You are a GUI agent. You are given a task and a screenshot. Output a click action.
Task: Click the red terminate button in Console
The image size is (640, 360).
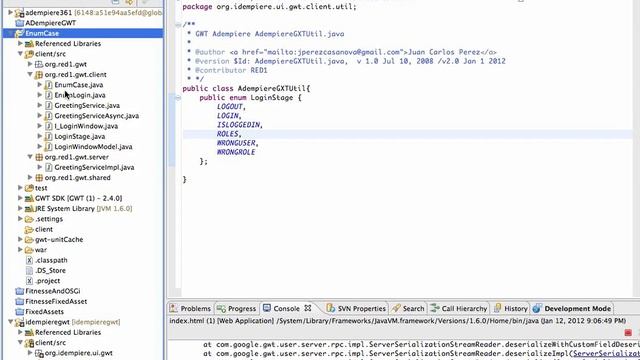click(x=628, y=333)
